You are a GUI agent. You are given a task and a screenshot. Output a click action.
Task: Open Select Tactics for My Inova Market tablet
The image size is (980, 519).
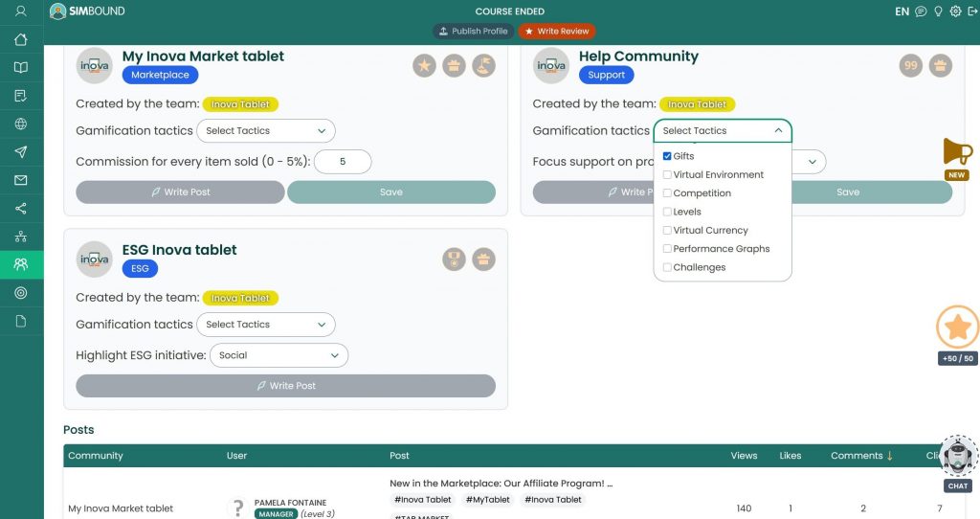click(266, 130)
